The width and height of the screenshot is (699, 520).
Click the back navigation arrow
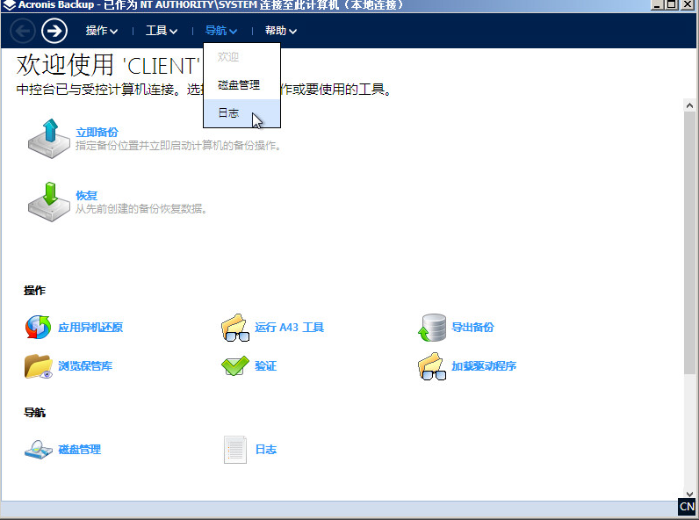[23, 31]
